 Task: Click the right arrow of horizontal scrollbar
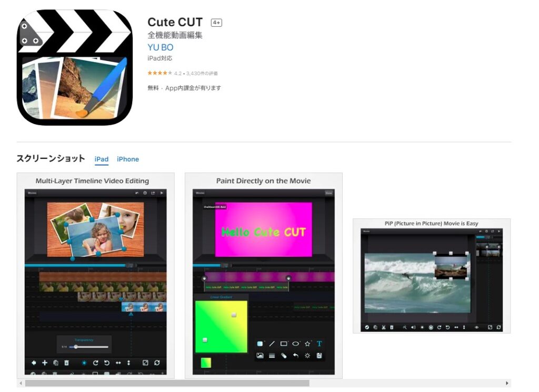[507, 384]
